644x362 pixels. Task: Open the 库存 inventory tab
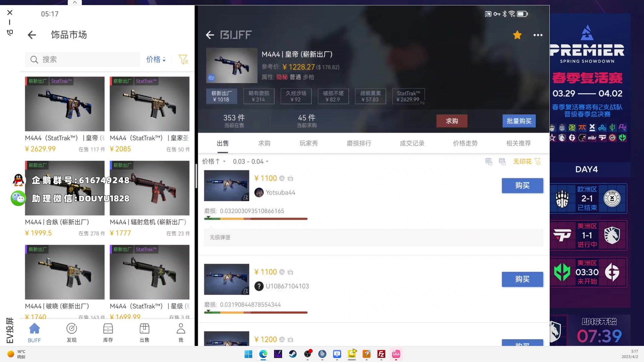click(108, 333)
